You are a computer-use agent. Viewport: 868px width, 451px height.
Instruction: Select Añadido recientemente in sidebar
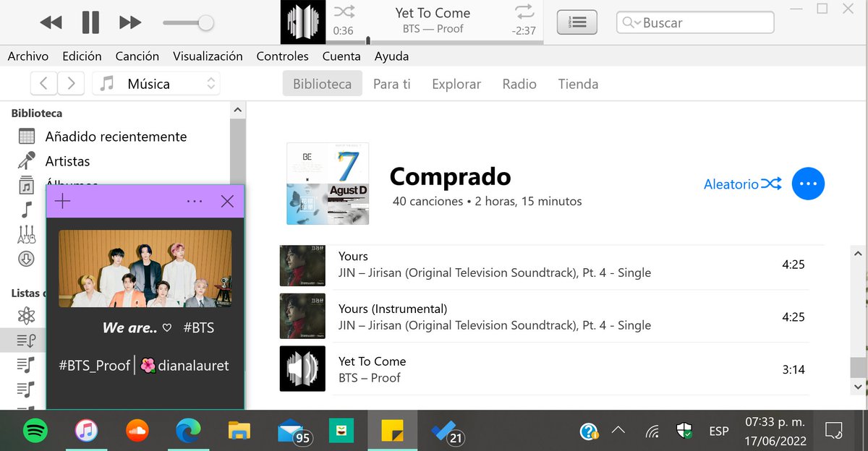(116, 137)
